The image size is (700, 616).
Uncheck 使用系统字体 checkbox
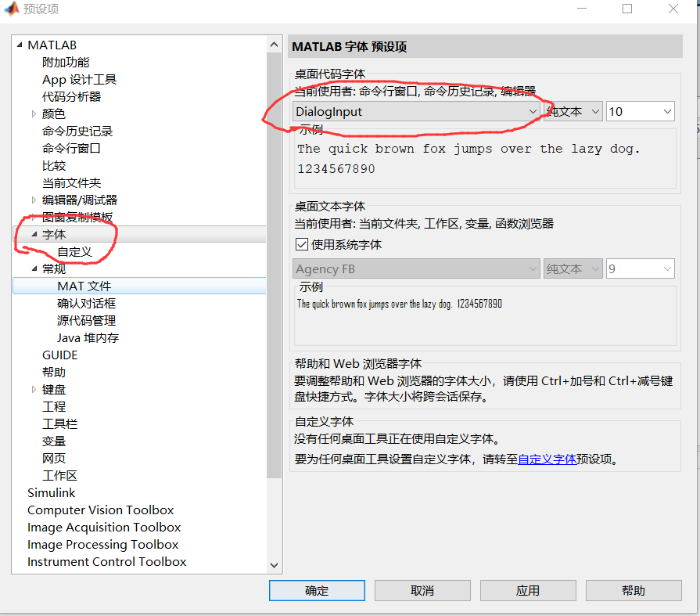(302, 243)
